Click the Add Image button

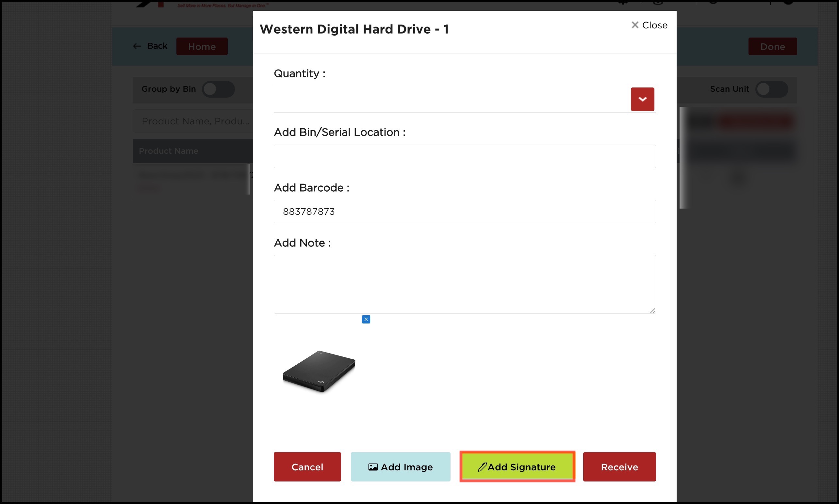point(400,467)
